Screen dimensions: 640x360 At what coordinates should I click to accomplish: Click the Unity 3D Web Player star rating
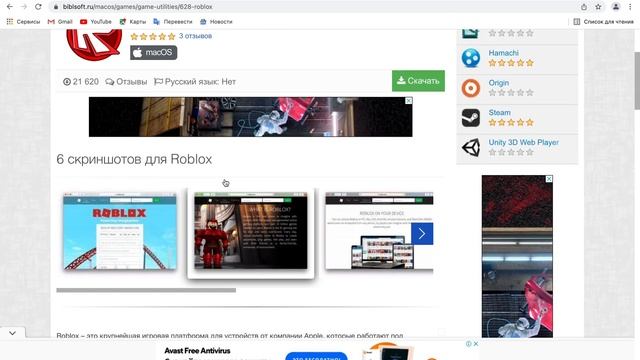[511, 152]
